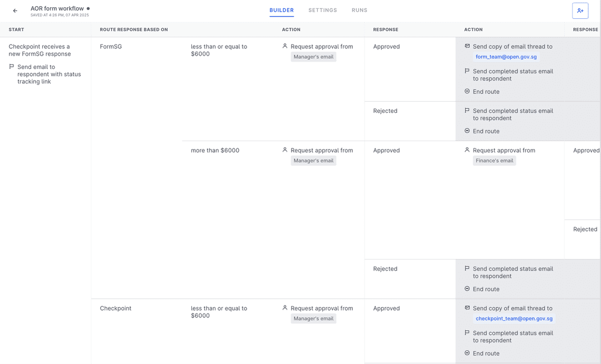Image resolution: width=601 pixels, height=364 pixels.
Task: Click person icon in Checkpoint approval request
Action: (285, 308)
